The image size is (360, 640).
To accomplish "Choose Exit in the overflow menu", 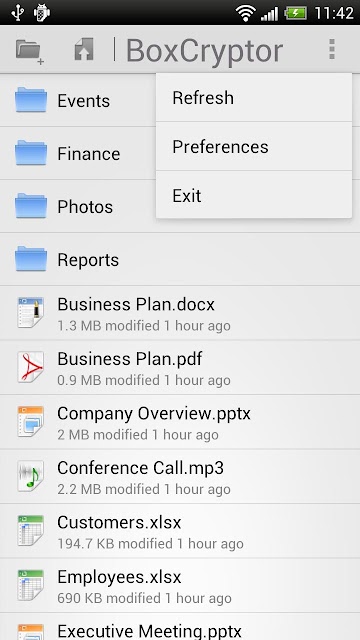I will [254, 196].
